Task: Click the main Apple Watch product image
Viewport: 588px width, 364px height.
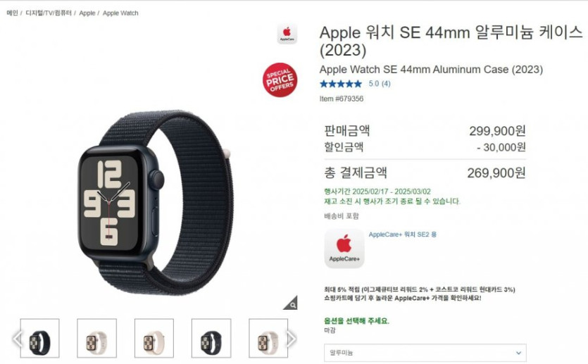Action: tap(155, 203)
